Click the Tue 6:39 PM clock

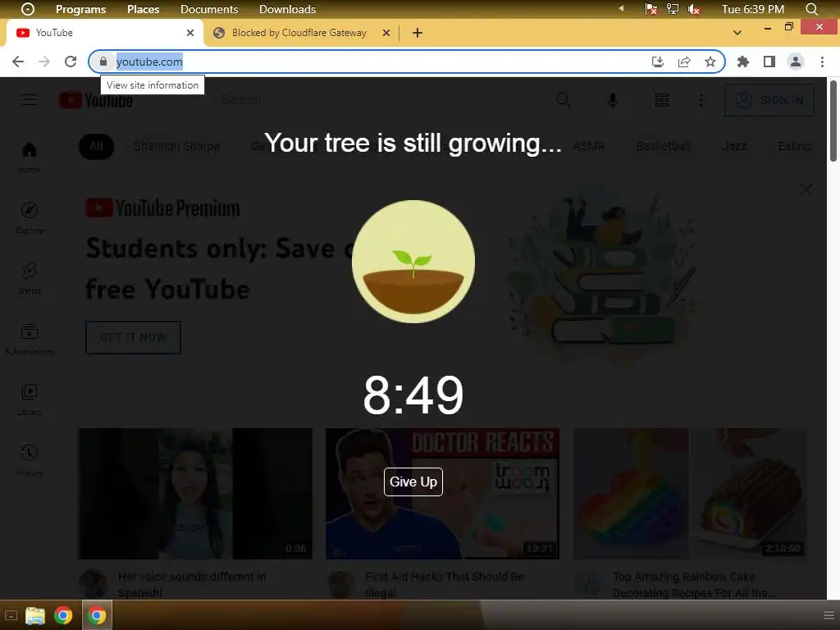tap(753, 9)
